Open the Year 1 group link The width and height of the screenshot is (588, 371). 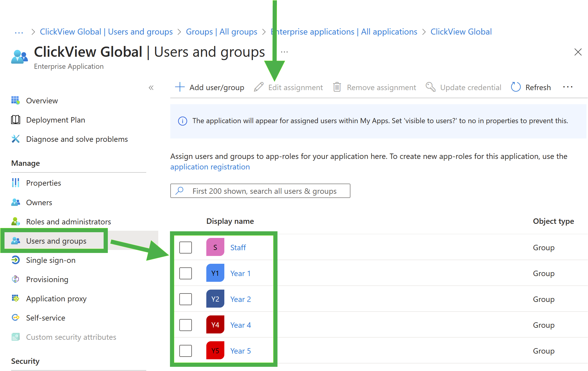240,273
